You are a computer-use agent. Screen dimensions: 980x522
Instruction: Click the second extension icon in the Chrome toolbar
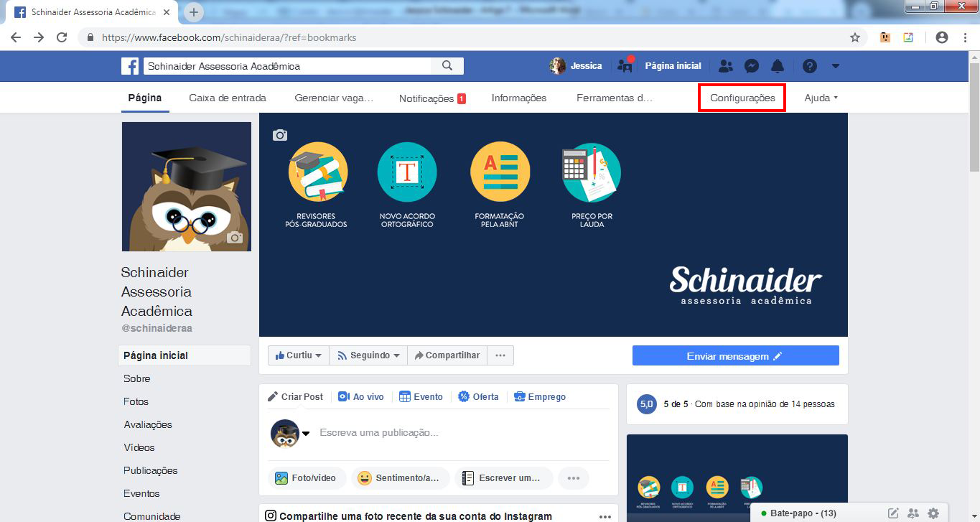908,37
